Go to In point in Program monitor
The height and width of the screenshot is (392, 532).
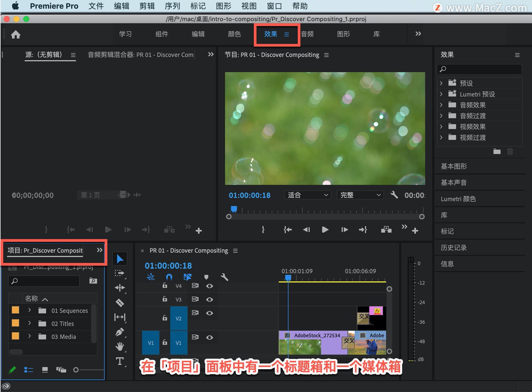288,230
